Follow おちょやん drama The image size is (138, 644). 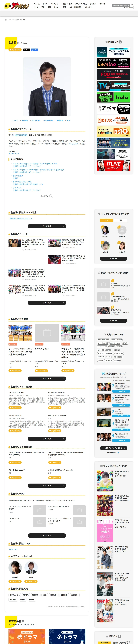coord(15,408)
